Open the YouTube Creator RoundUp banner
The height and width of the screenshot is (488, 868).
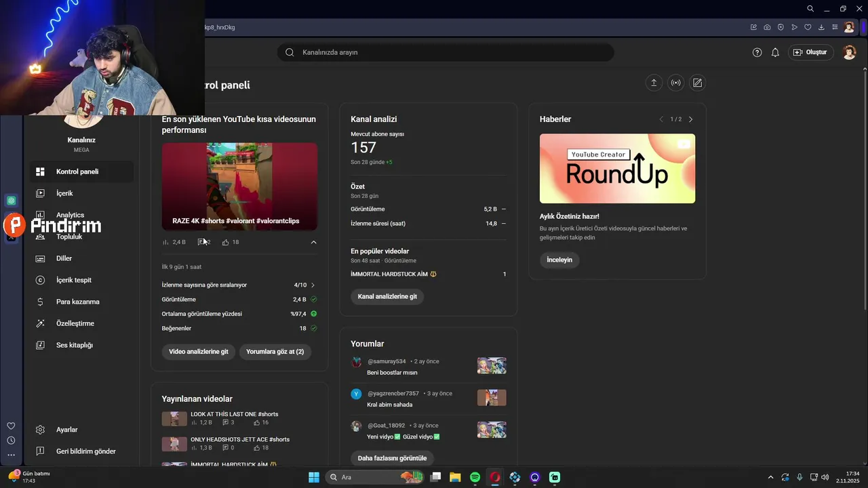pyautogui.click(x=617, y=168)
